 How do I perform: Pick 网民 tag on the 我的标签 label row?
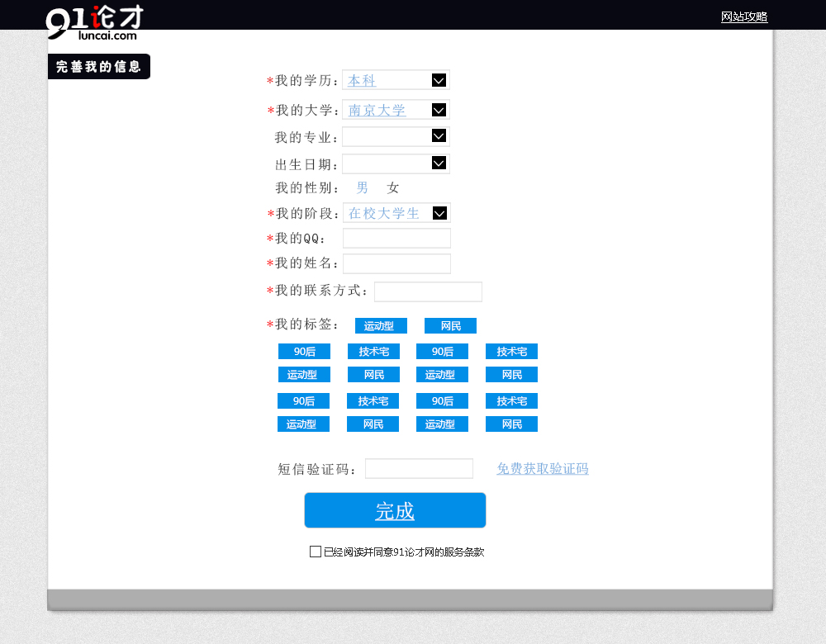coord(450,326)
